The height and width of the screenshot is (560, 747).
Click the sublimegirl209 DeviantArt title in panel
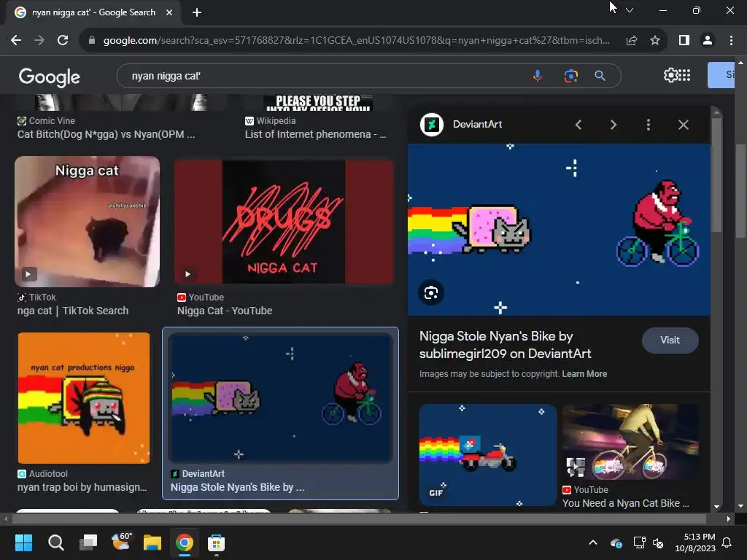coord(506,345)
